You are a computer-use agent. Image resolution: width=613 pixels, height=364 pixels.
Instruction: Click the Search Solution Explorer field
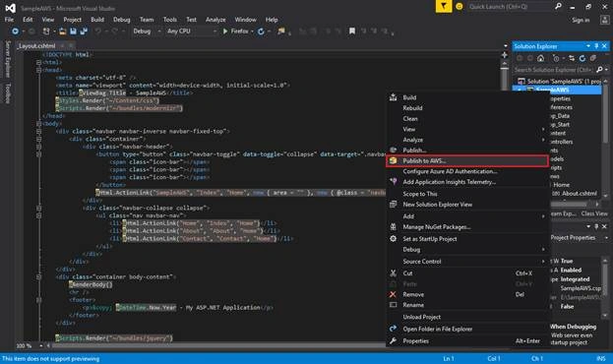tap(553, 70)
